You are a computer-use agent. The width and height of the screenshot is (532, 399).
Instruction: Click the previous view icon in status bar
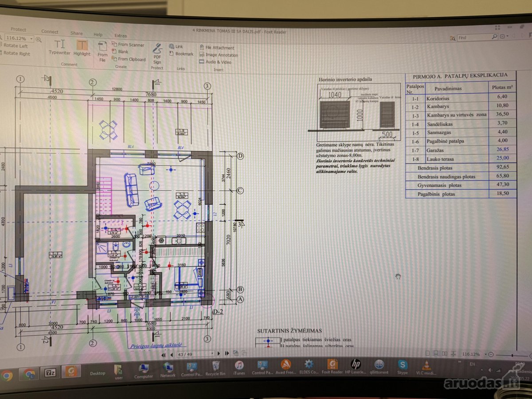[x=235, y=353]
